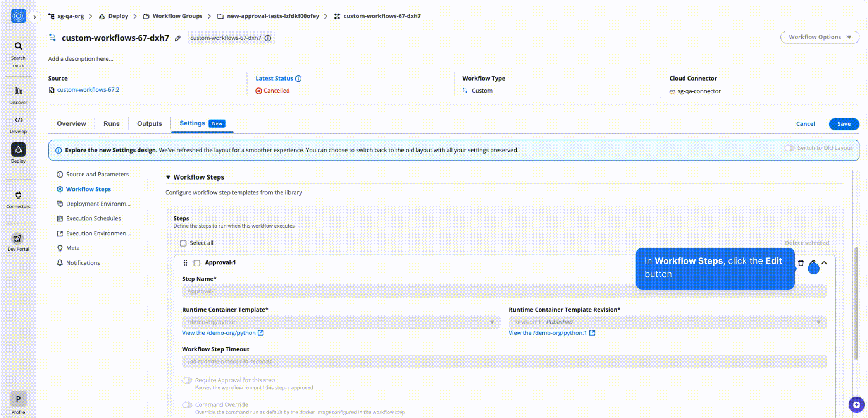Click the Search icon in the sidebar
Image resolution: width=868 pixels, height=418 pixels.
point(18,46)
